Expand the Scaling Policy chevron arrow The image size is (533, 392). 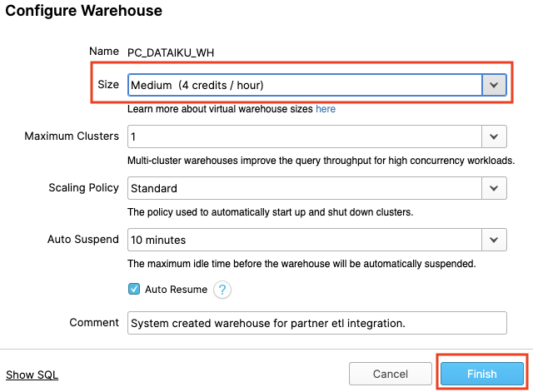point(494,188)
